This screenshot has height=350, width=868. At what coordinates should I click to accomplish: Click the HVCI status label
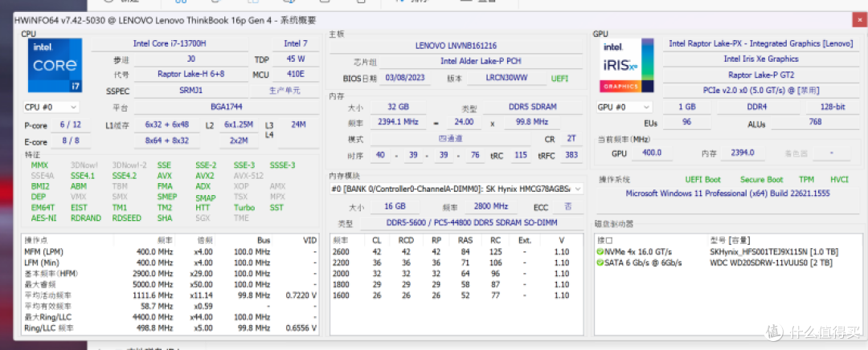(x=839, y=180)
